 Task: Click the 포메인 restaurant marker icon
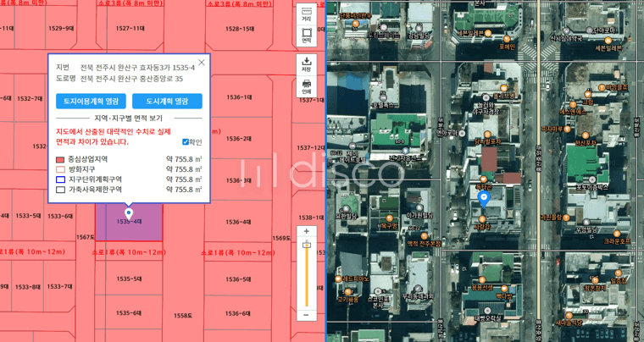pyautogui.click(x=507, y=40)
